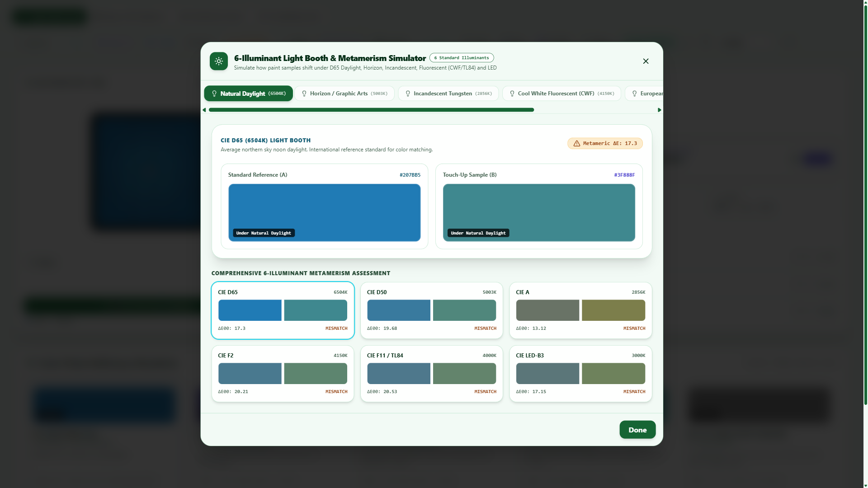The height and width of the screenshot is (488, 868).
Task: Click CIE LED-B3 olive green sample swatch
Action: 613,374
